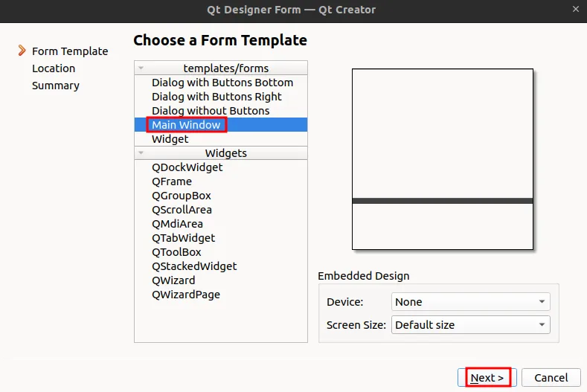Open the Screen Size dropdown

(471, 324)
